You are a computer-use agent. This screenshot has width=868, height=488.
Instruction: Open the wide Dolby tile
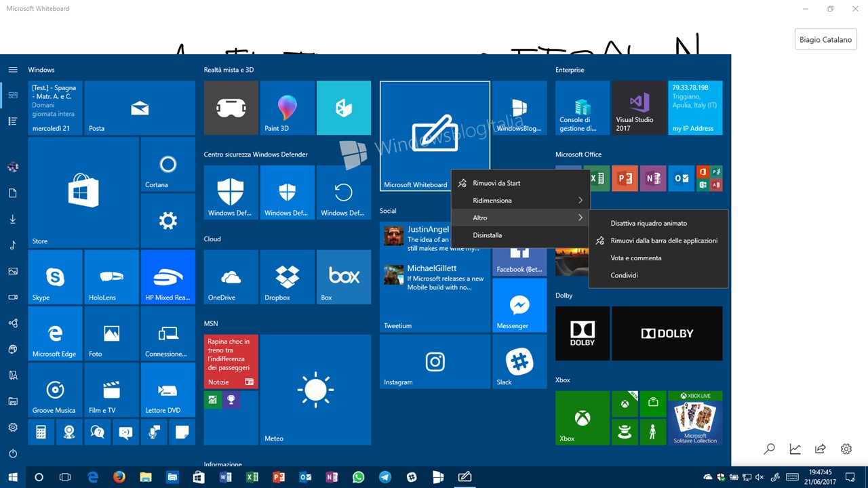(667, 333)
